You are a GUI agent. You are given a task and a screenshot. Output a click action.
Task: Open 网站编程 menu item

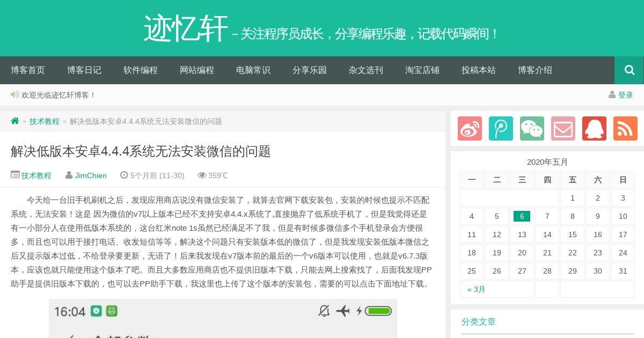pos(197,70)
